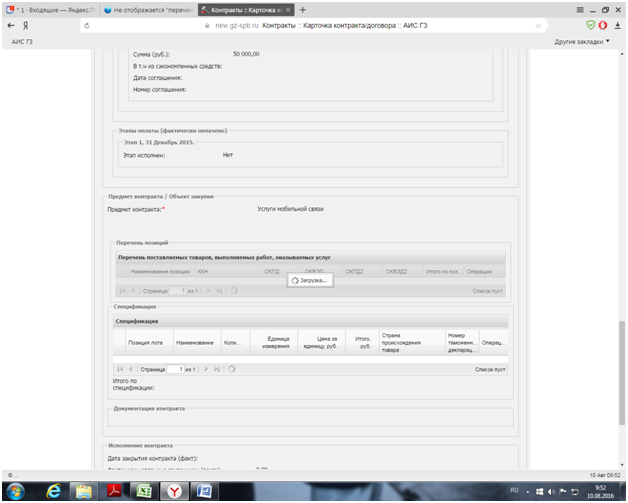Image resolution: width=628 pixels, height=503 pixels.
Task: Open the taskbar clock showing 9:52
Action: pos(600,492)
